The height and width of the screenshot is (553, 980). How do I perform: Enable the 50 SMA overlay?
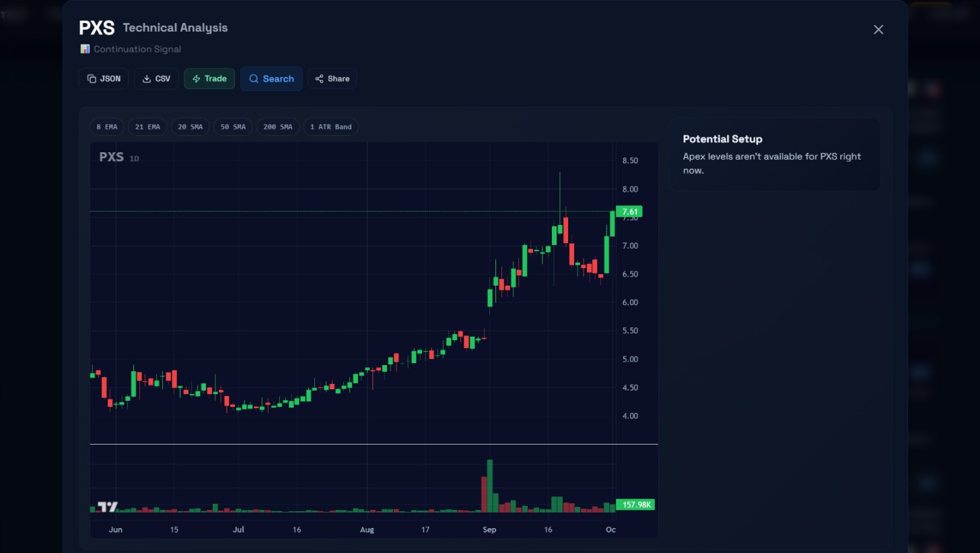tap(233, 127)
